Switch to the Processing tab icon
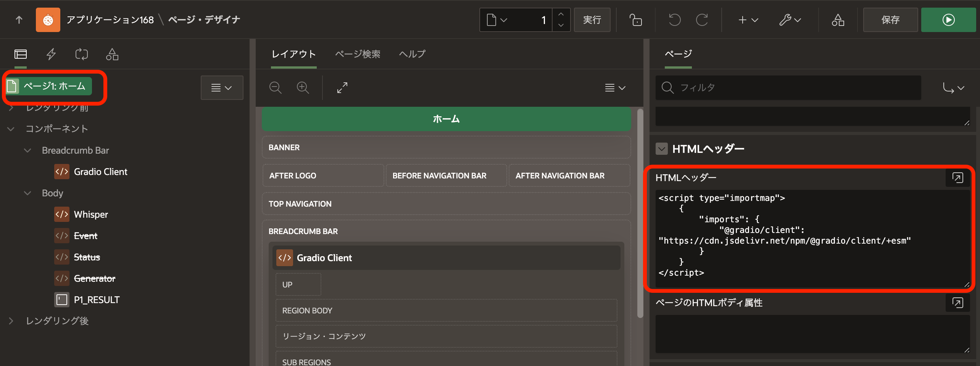Viewport: 980px width, 366px height. tap(82, 54)
